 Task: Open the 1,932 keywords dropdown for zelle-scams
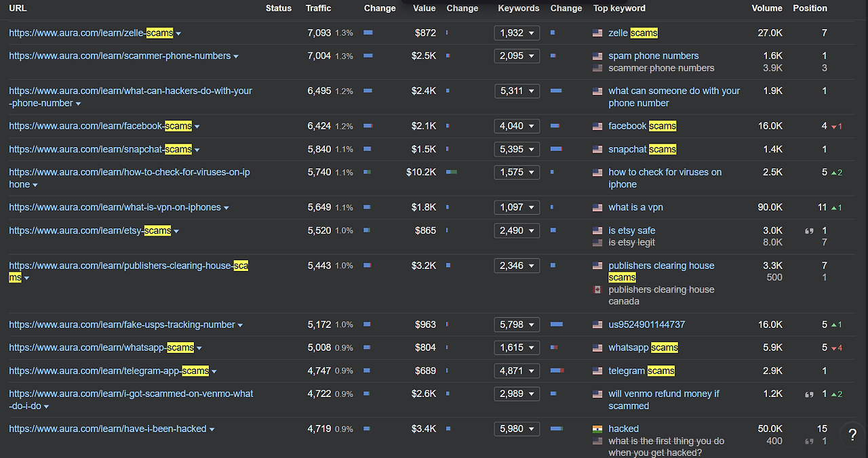pos(517,33)
